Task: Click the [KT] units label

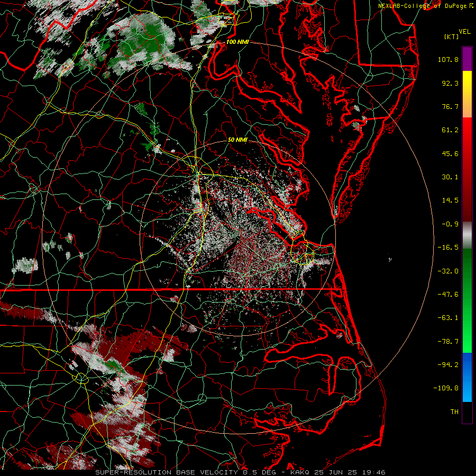Action: click(452, 36)
